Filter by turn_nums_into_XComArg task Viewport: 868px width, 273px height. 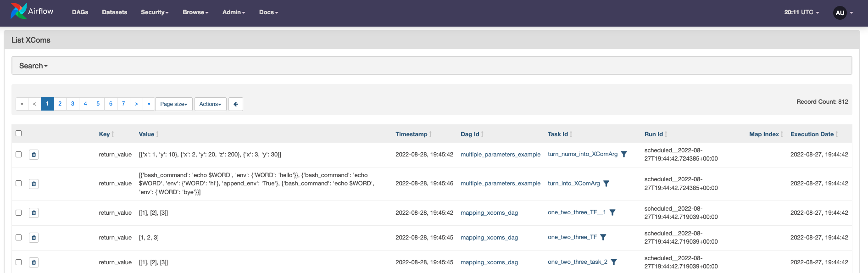624,154
